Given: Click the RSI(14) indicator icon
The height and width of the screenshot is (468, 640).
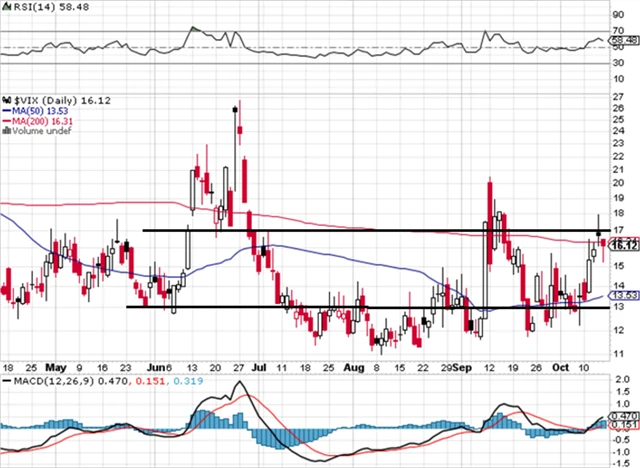Looking at the screenshot, I should [5, 7].
